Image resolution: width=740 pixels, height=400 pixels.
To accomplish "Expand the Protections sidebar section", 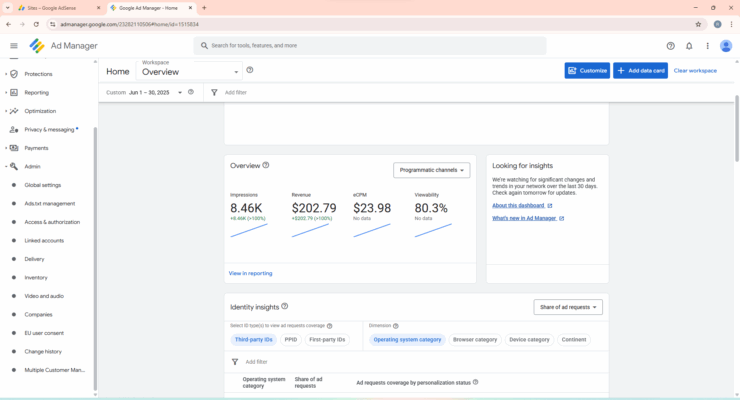I will [6, 74].
